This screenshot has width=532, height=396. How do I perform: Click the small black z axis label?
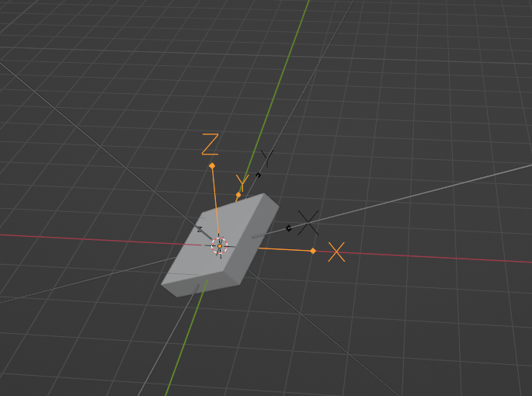pyautogui.click(x=200, y=229)
